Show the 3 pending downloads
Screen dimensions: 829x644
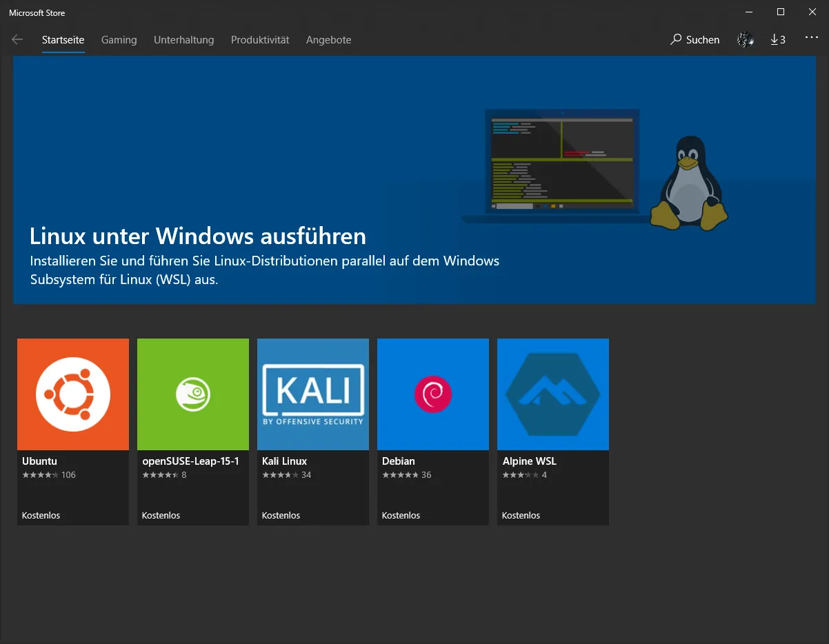(x=778, y=40)
